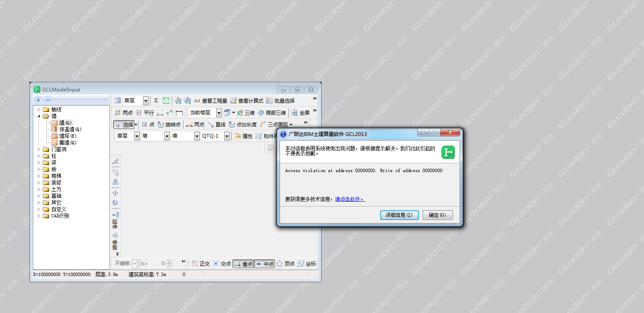Click the X= offset input field
This screenshot has width=644, height=313.
158,264
